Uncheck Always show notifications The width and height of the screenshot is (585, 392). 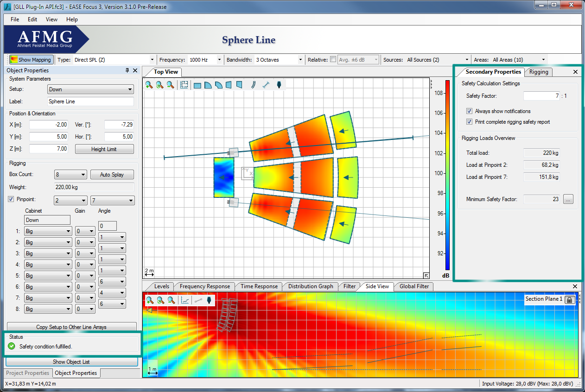click(x=470, y=111)
